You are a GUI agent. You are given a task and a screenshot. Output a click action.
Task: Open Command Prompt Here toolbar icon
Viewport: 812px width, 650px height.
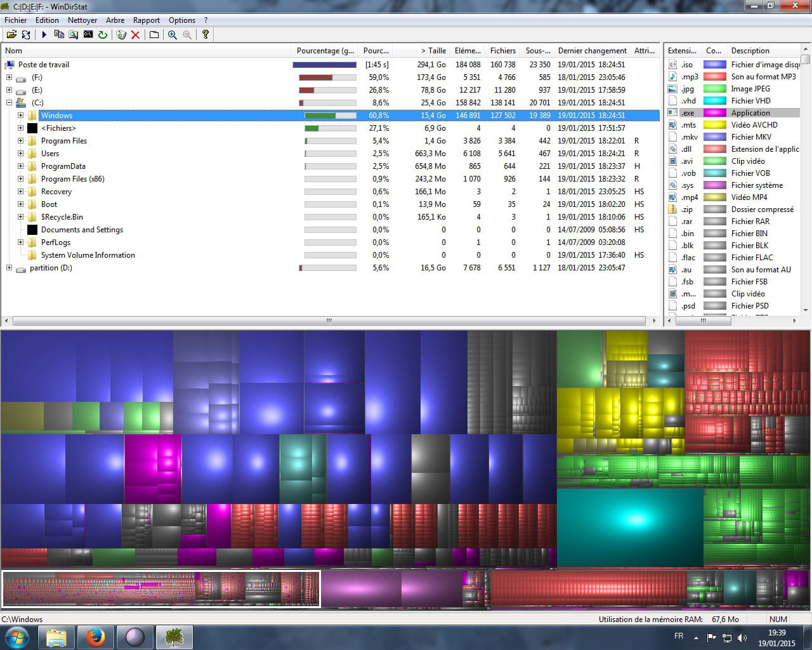(88, 35)
